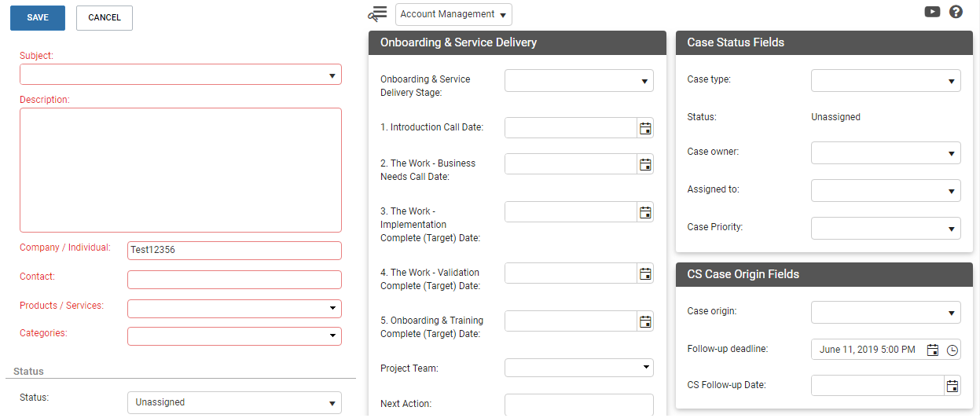
Task: Click the question mark help icon
Action: tap(956, 12)
